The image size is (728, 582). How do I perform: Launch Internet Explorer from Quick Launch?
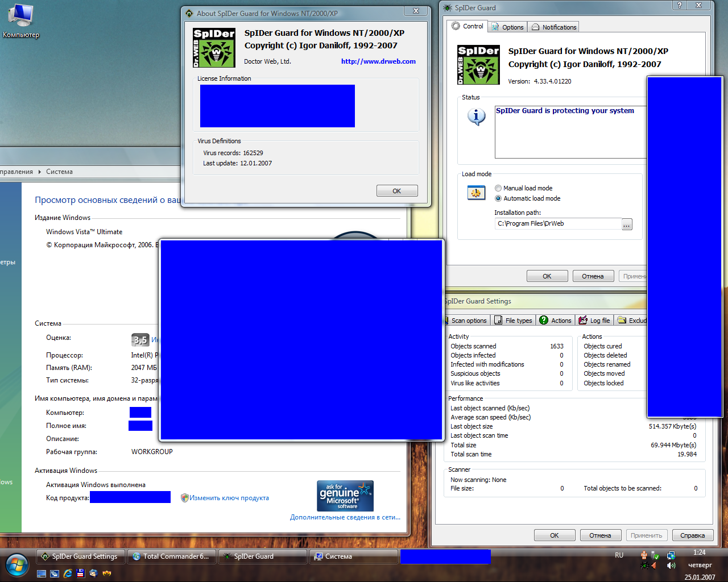[68, 573]
